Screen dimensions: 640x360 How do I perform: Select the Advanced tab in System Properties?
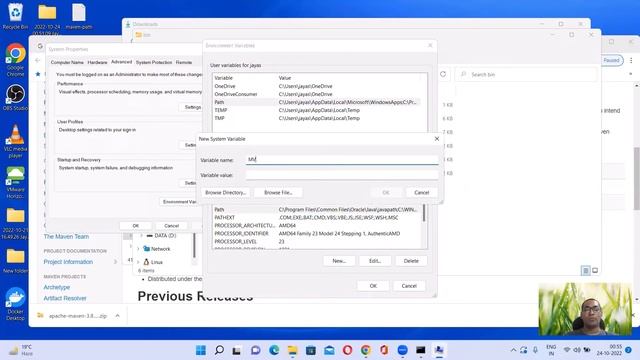[121, 62]
